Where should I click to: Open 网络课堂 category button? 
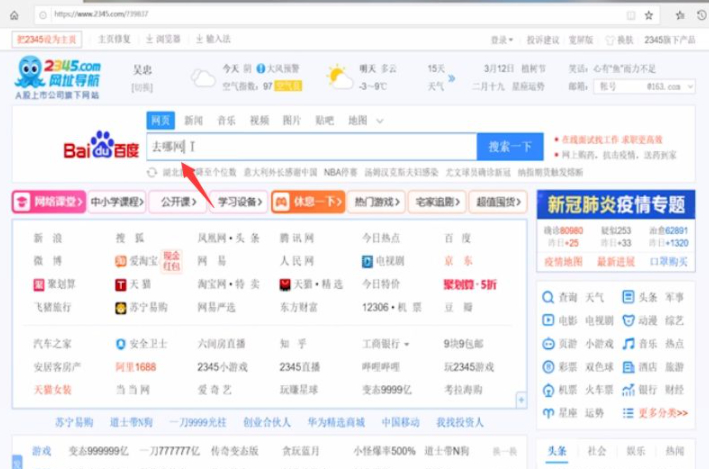click(x=49, y=202)
